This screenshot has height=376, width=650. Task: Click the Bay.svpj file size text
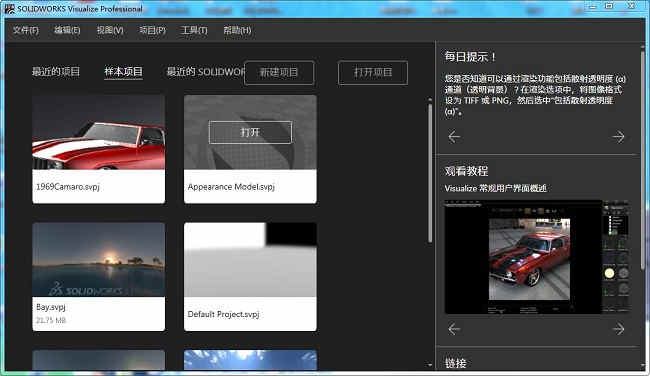[x=51, y=320]
